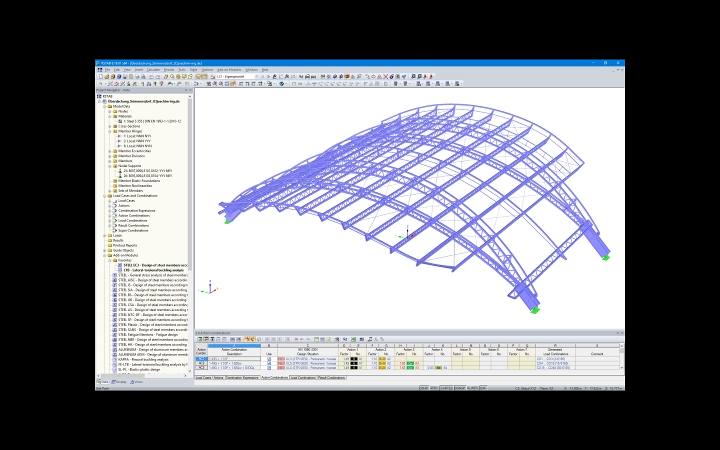Select Printout Reports in navigator tree

point(125,245)
